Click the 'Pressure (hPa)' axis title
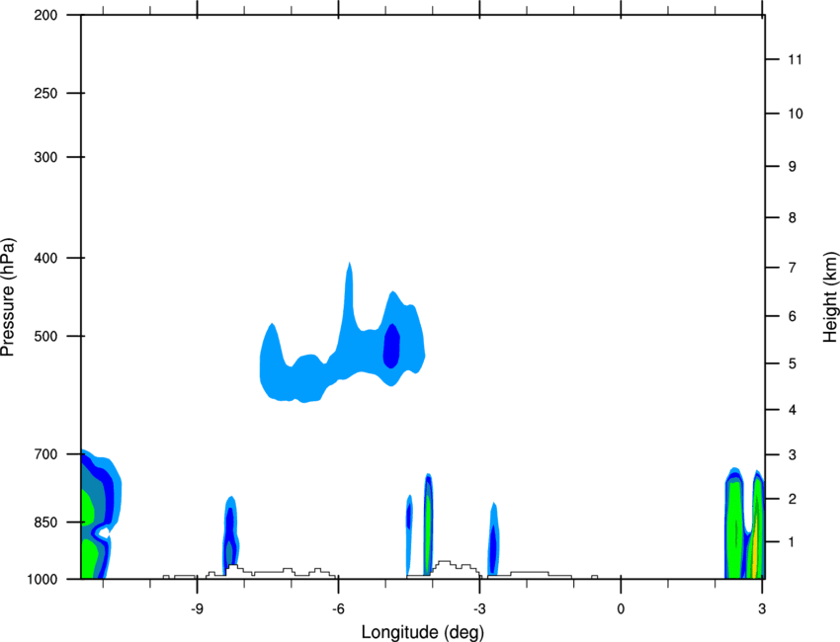 (x=8, y=297)
